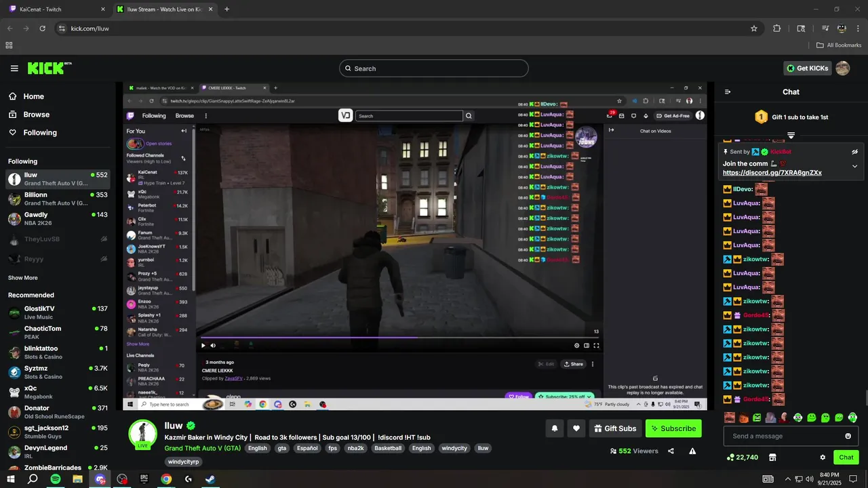Open lluw's channel avatar

pos(143,434)
